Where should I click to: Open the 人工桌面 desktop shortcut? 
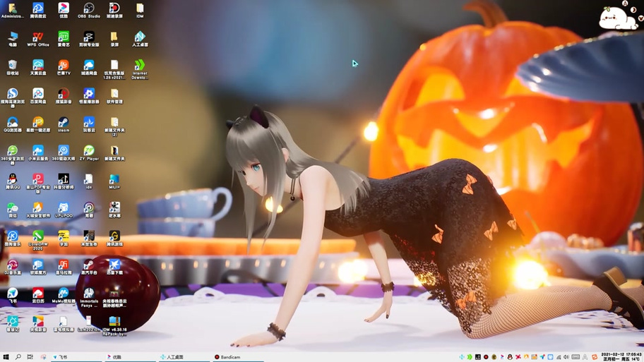tap(140, 39)
